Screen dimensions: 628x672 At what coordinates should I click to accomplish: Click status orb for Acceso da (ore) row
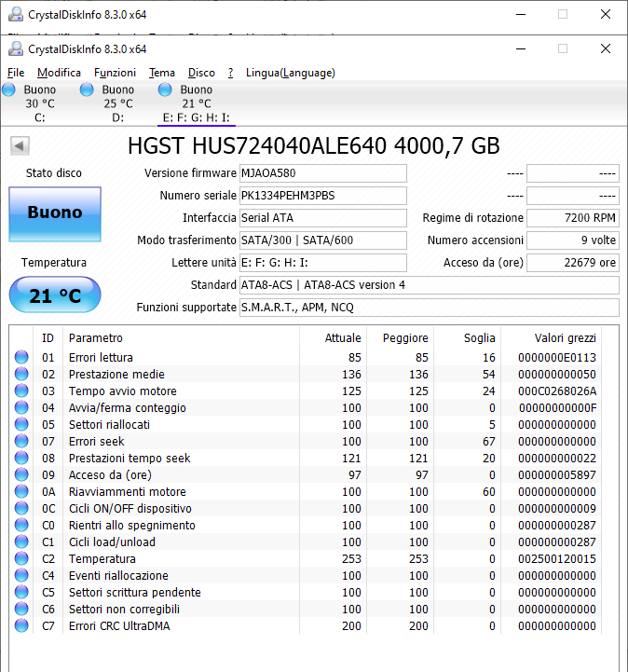(x=21, y=474)
